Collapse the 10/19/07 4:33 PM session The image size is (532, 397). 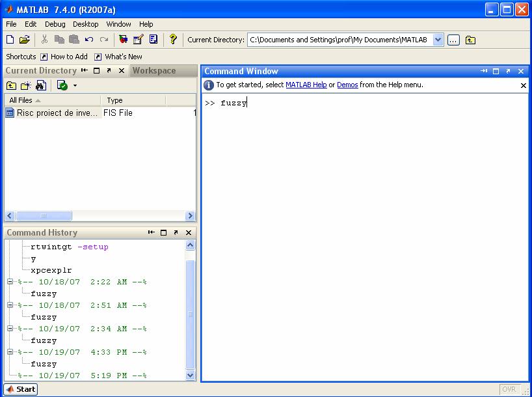pyautogui.click(x=10, y=352)
